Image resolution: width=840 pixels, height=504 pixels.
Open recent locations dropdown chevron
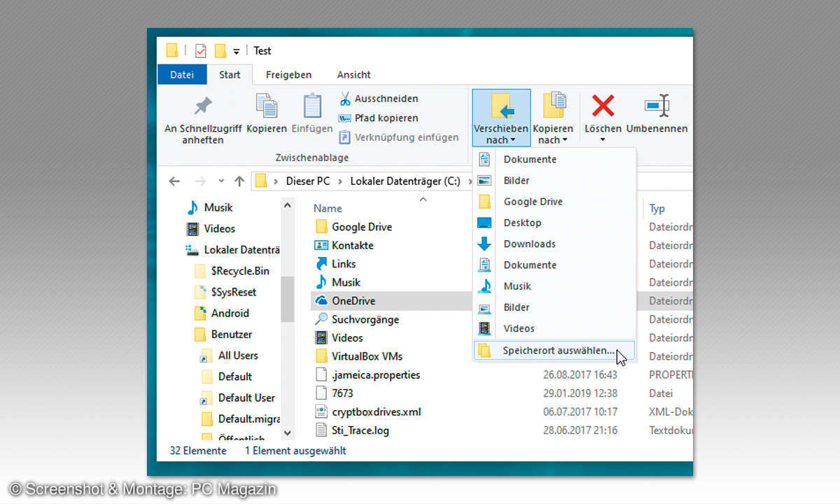[221, 181]
